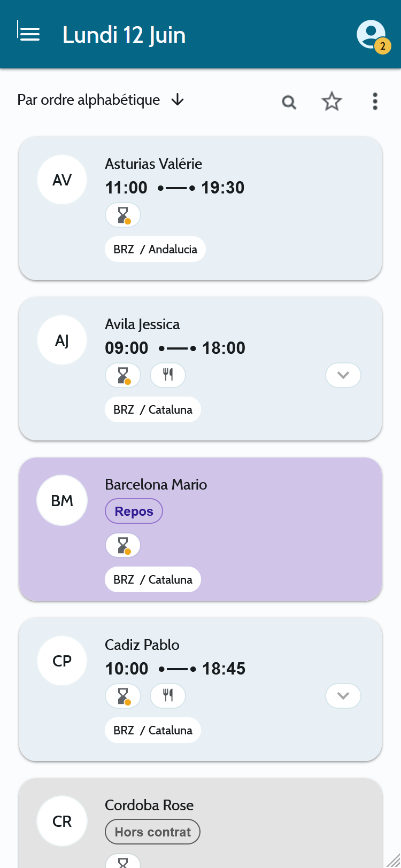This screenshot has width=401, height=868.
Task: Click the meal break icon for Cadiz Pablo
Action: click(x=168, y=696)
